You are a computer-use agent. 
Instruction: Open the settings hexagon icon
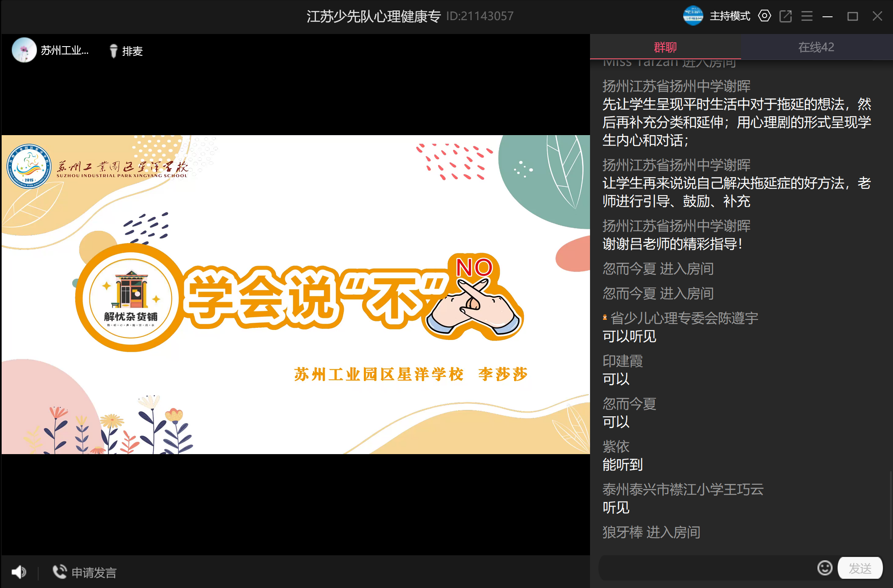click(x=764, y=16)
